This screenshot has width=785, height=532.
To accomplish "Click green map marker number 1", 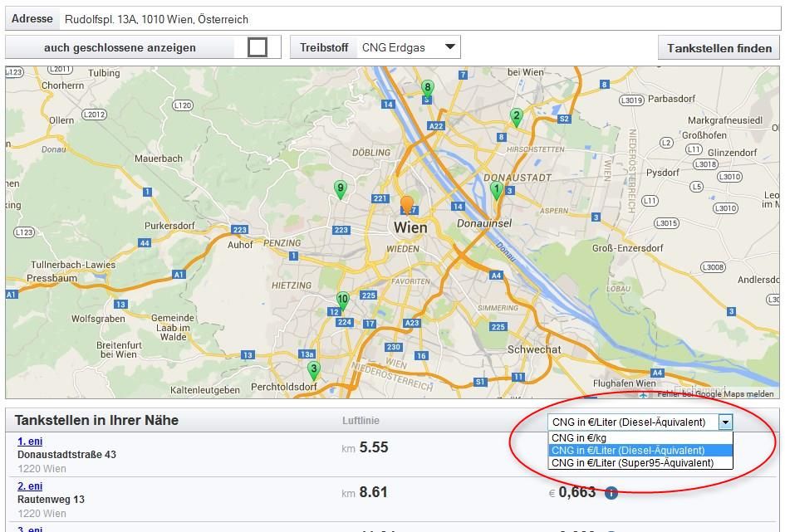I will [x=496, y=191].
